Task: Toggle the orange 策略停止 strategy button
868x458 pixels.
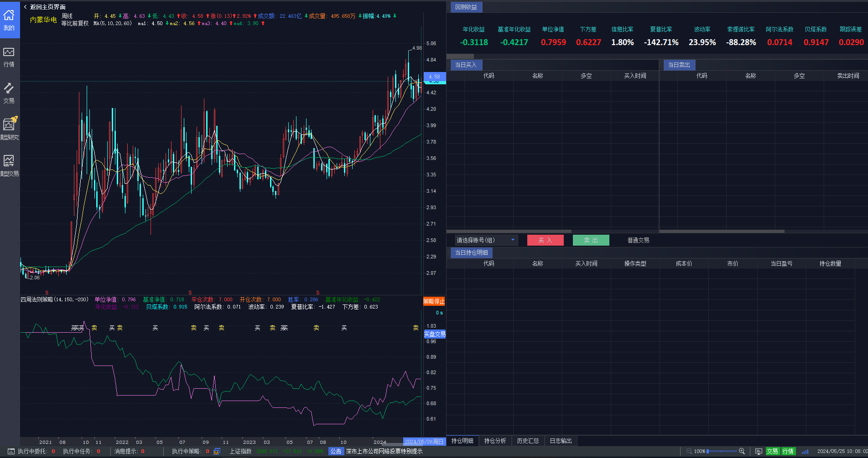Action: tap(434, 301)
